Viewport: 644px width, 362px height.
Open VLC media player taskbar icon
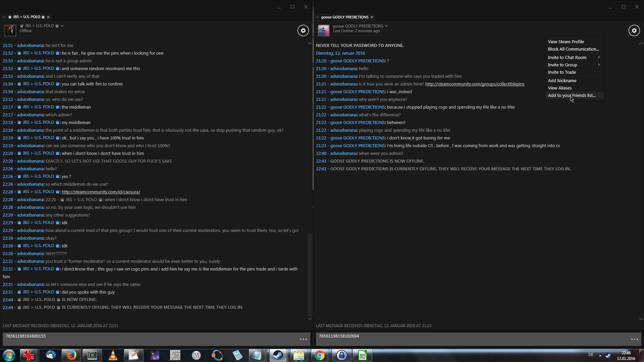tap(113, 355)
